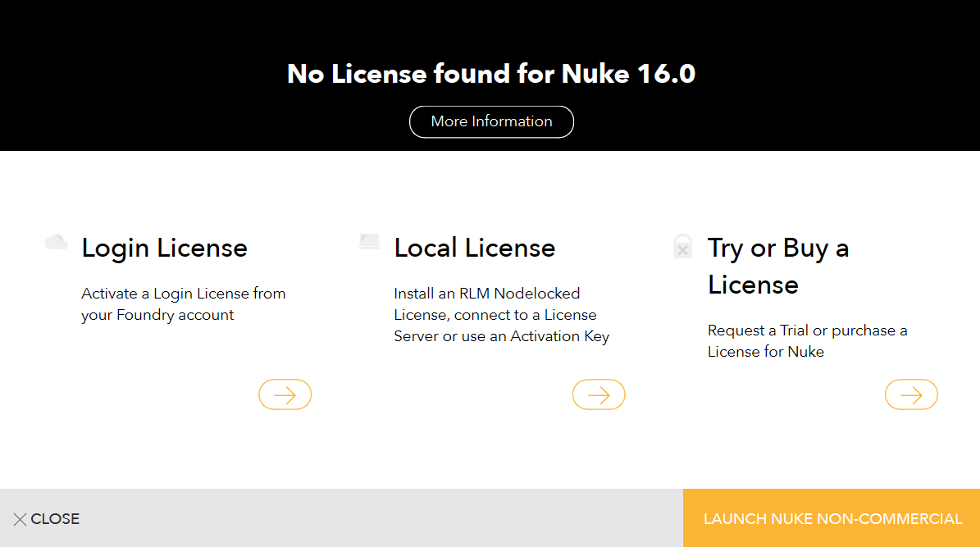Select the Try or Buy a License heading
The image size is (980, 547).
pos(778,267)
